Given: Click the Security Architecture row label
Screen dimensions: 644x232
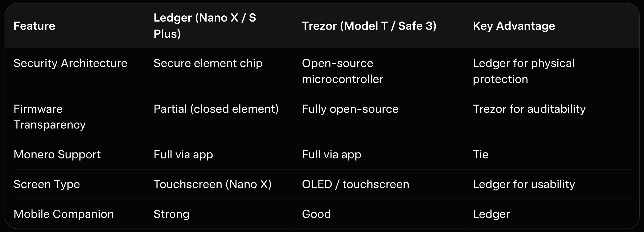Looking at the screenshot, I should coord(70,63).
